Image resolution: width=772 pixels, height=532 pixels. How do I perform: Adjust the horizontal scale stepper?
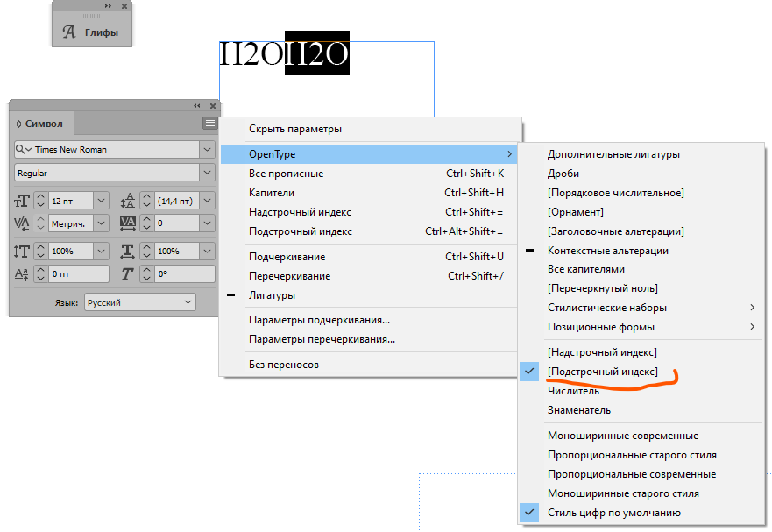(146, 252)
